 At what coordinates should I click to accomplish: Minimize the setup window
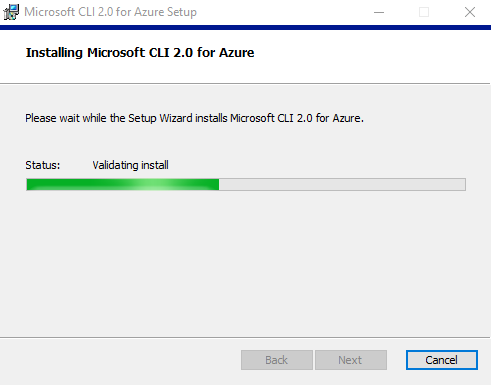379,12
